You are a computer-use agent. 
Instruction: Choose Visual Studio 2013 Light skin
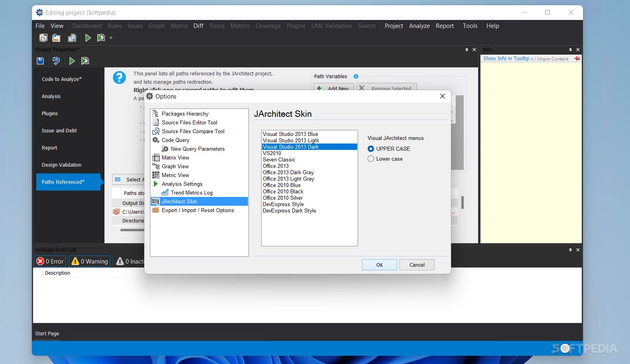[x=309, y=140]
